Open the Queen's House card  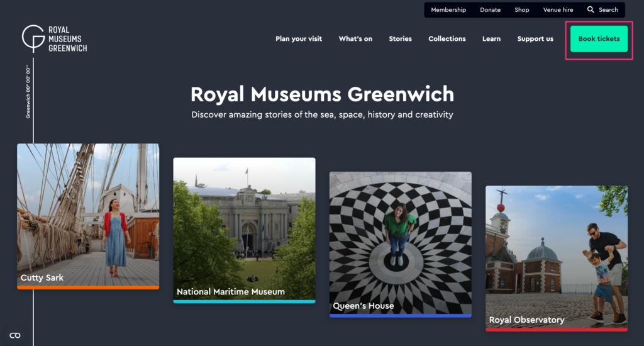(401, 245)
